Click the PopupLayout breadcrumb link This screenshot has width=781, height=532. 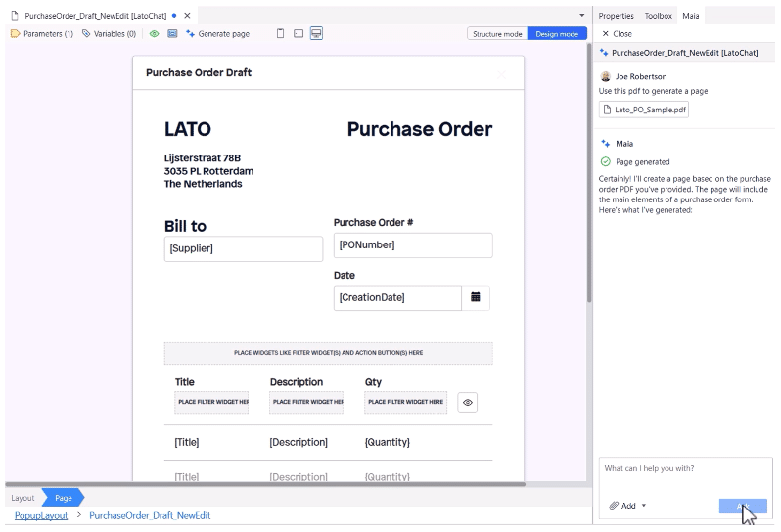click(40, 515)
